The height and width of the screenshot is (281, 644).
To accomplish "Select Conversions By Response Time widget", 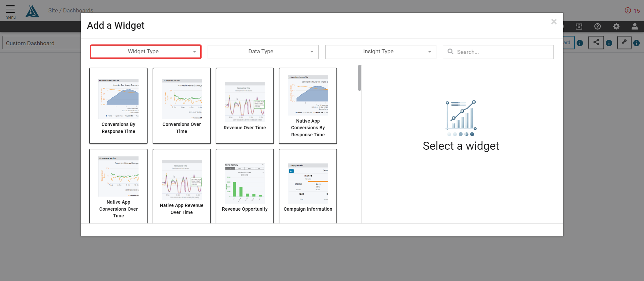I will [118, 106].
